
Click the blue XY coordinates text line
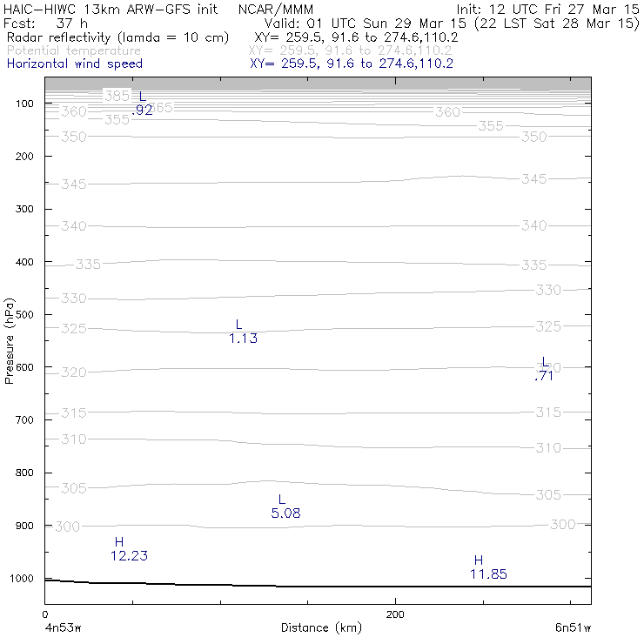[352, 64]
